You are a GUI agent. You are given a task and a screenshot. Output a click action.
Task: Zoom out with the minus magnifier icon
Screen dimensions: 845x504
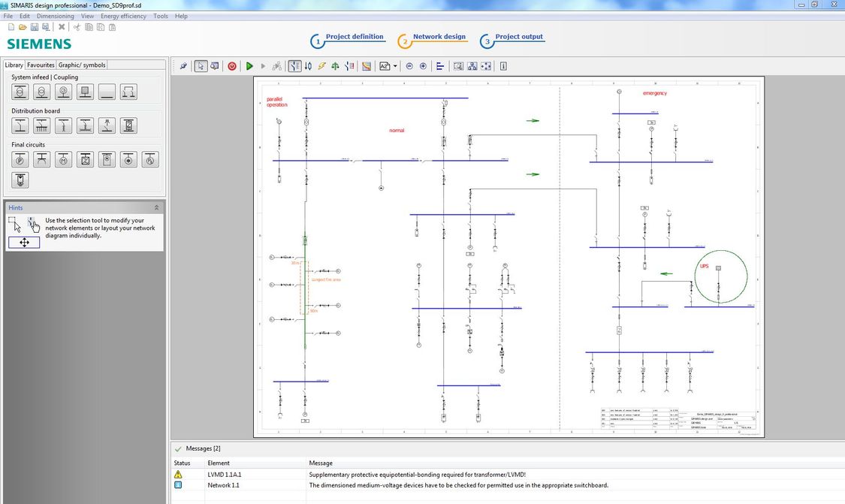(409, 66)
